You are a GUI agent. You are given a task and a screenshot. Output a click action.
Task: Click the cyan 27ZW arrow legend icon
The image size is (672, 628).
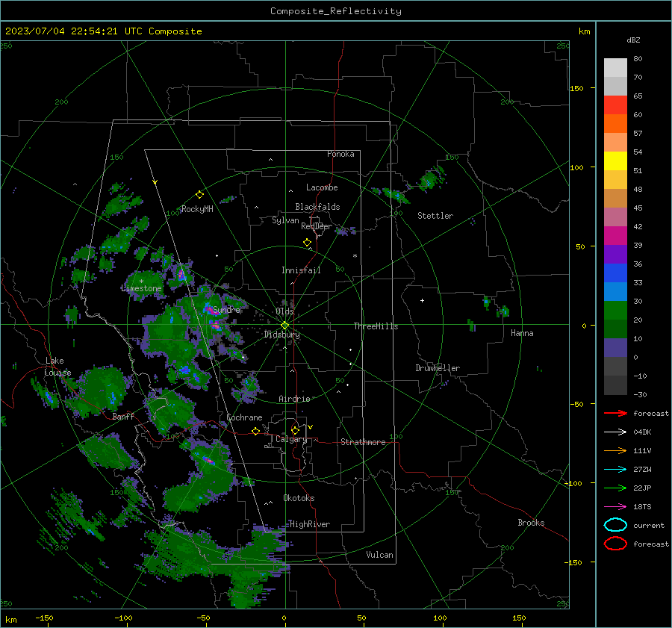[615, 470]
